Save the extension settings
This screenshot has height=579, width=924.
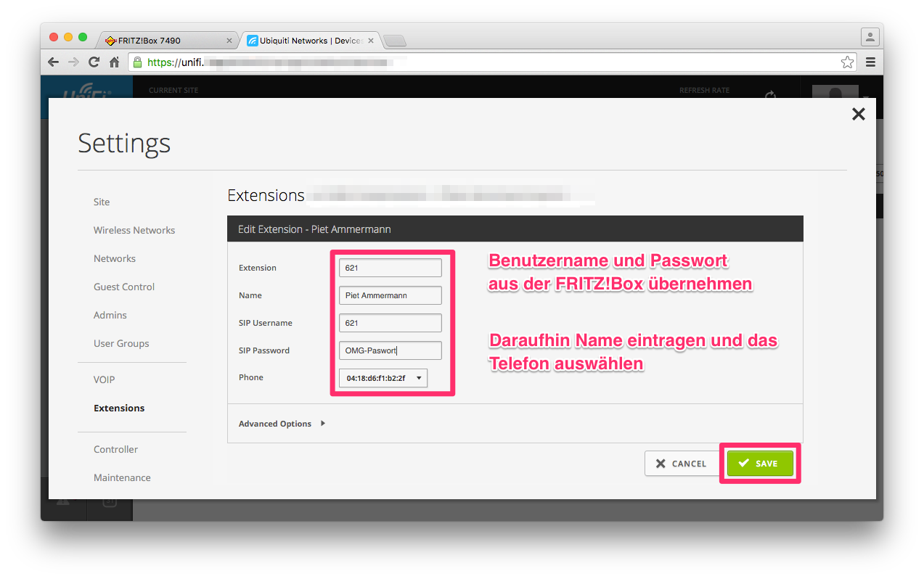tap(759, 464)
